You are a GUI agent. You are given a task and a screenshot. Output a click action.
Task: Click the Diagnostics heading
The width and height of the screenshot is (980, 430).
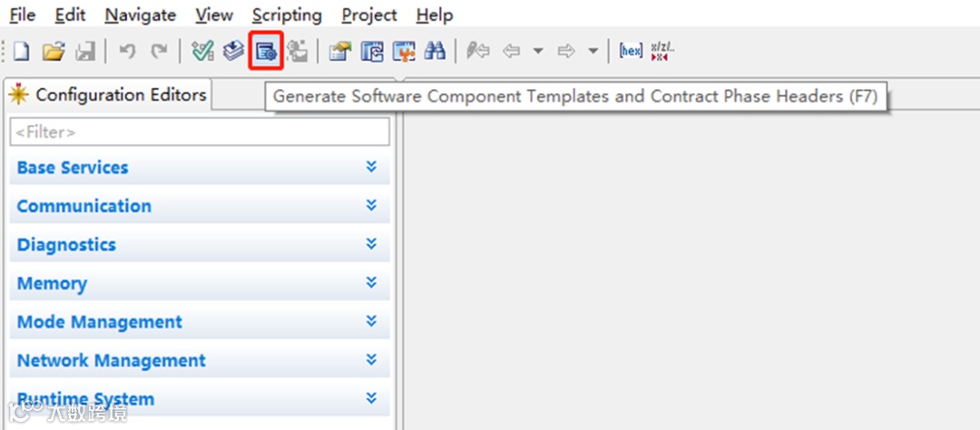click(66, 245)
